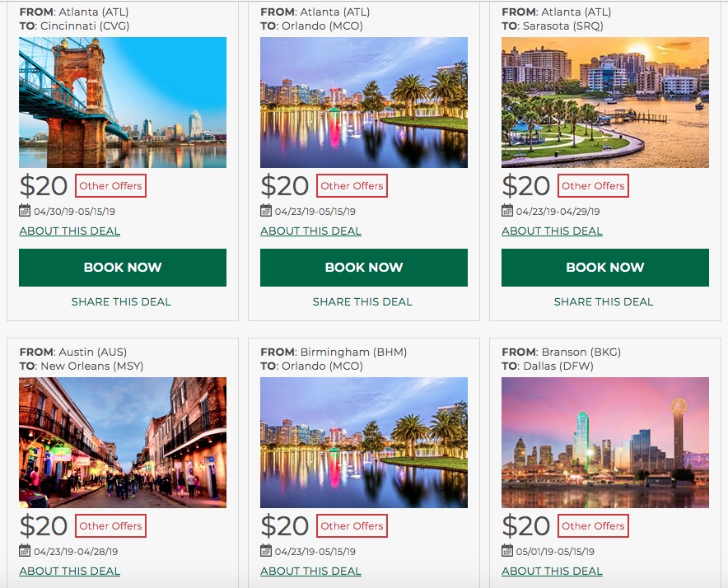Click calendar icon on Sarasota deal

507,211
